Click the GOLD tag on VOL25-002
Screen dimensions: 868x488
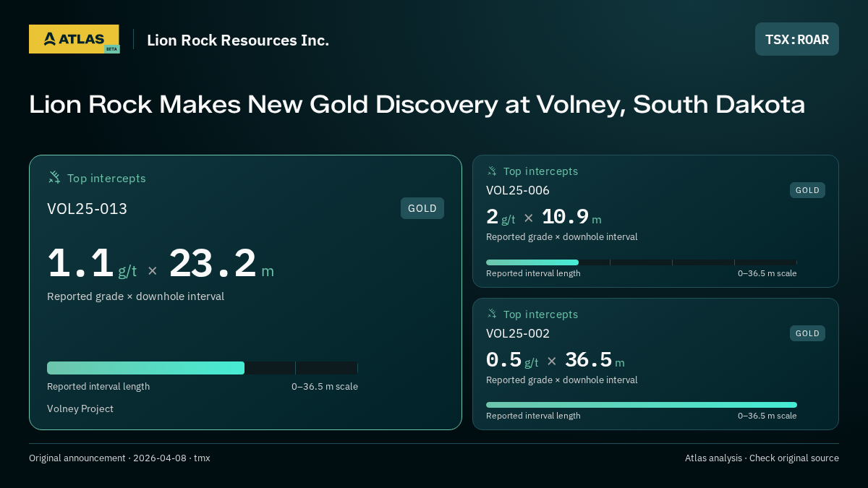click(x=807, y=333)
